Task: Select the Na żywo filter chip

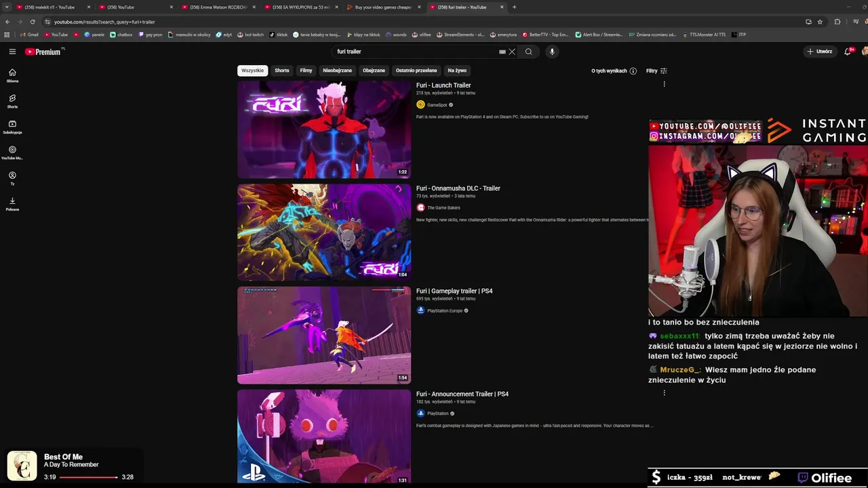Action: coord(457,70)
